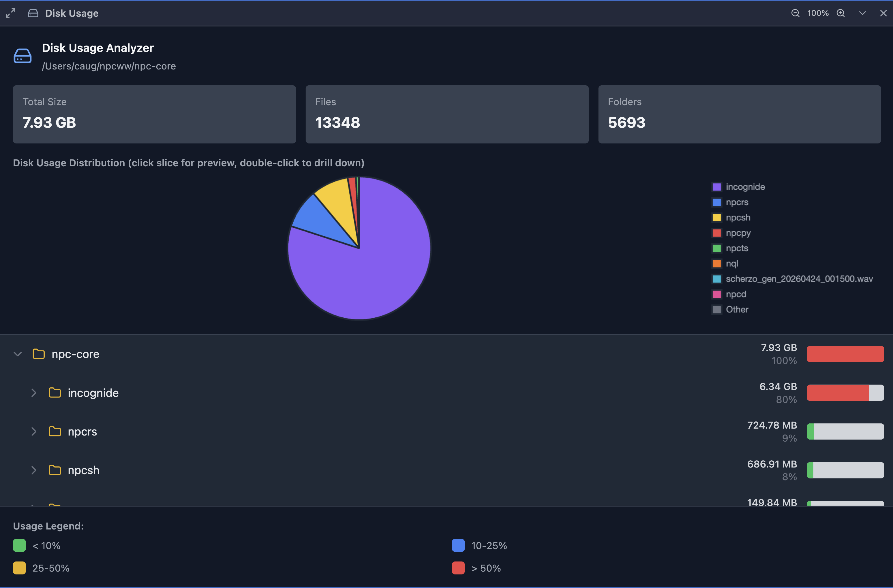
Task: Click the expand-to-fullscreen arrows icon
Action: [10, 13]
